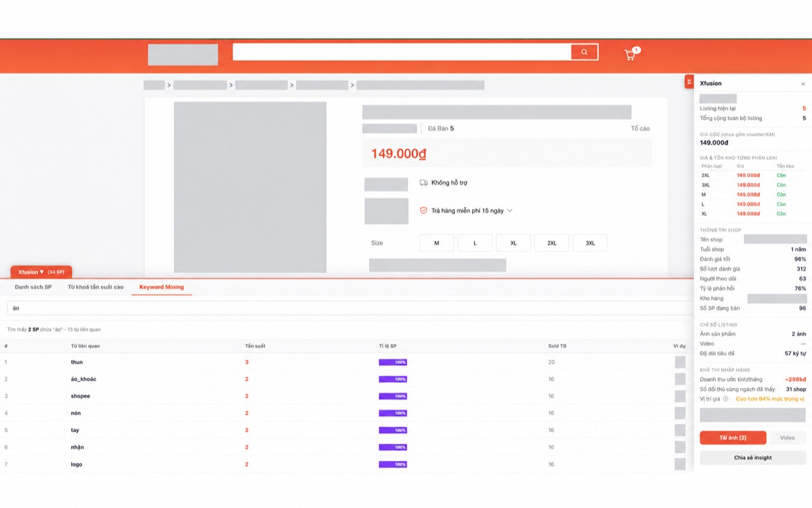Click the Từ liên quan column header
The width and height of the screenshot is (812, 508).
click(x=85, y=346)
